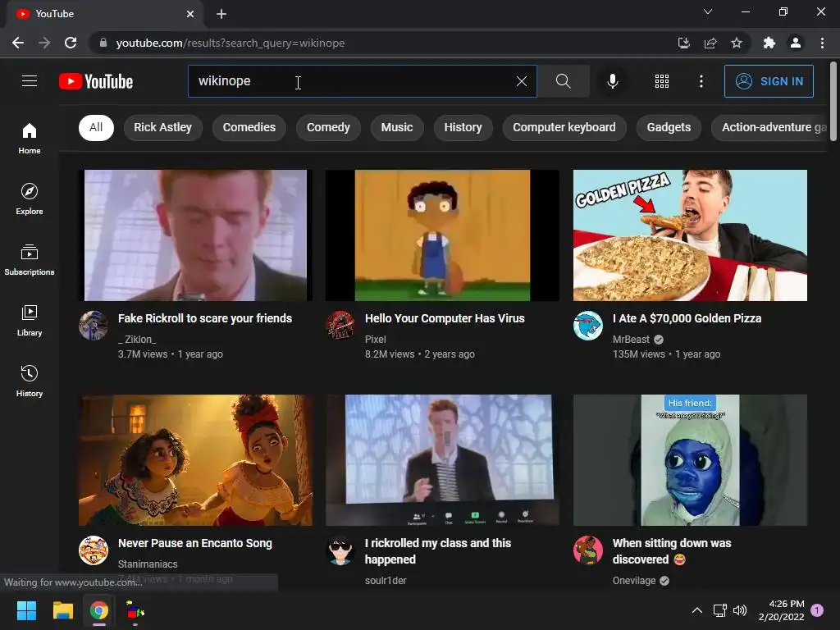840x630 pixels.
Task: Expand the tab search chevron
Action: (708, 11)
